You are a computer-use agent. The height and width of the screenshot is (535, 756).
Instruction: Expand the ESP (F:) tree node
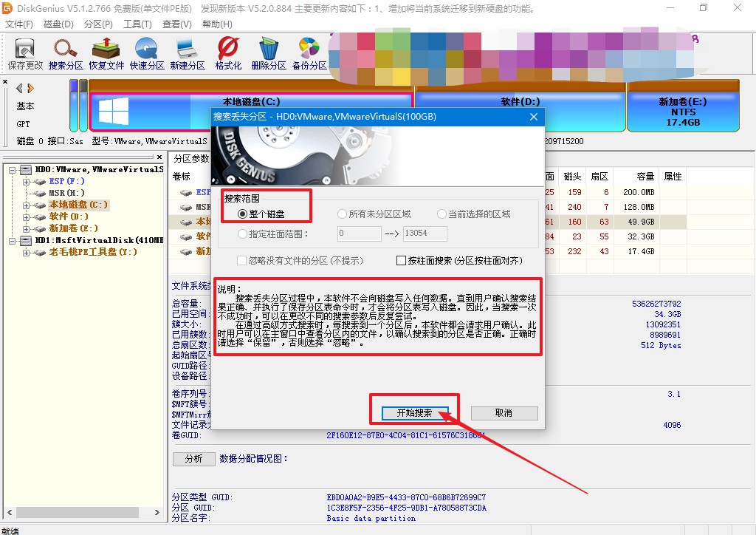[26, 182]
